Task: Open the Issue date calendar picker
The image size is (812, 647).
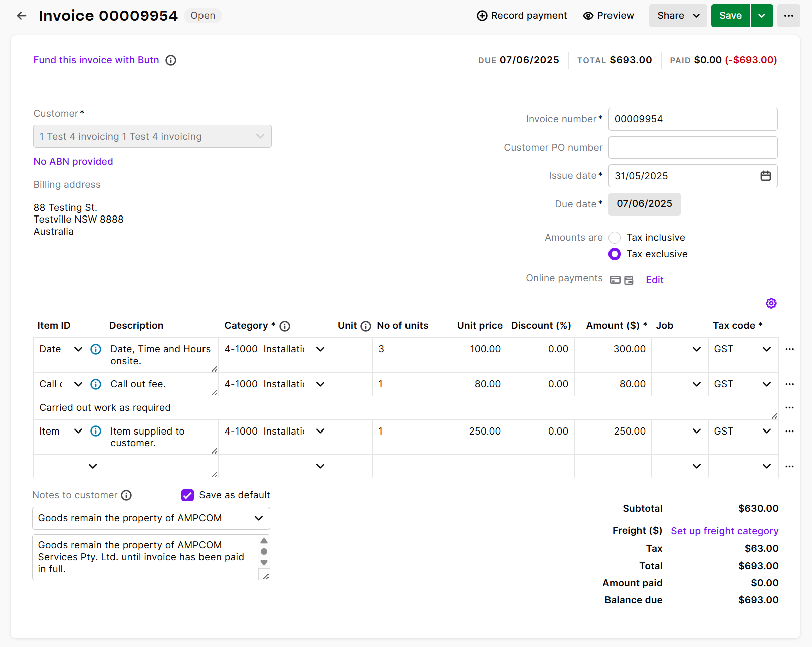Action: pyautogui.click(x=765, y=176)
